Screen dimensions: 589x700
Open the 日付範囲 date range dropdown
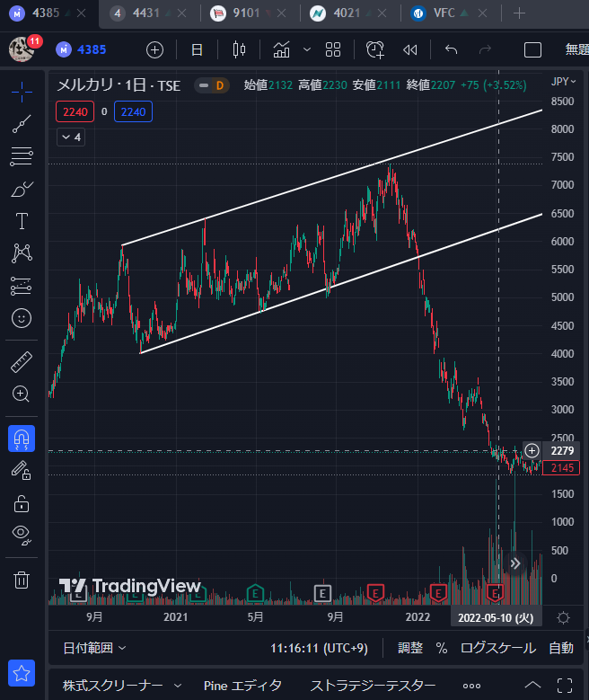(x=94, y=648)
